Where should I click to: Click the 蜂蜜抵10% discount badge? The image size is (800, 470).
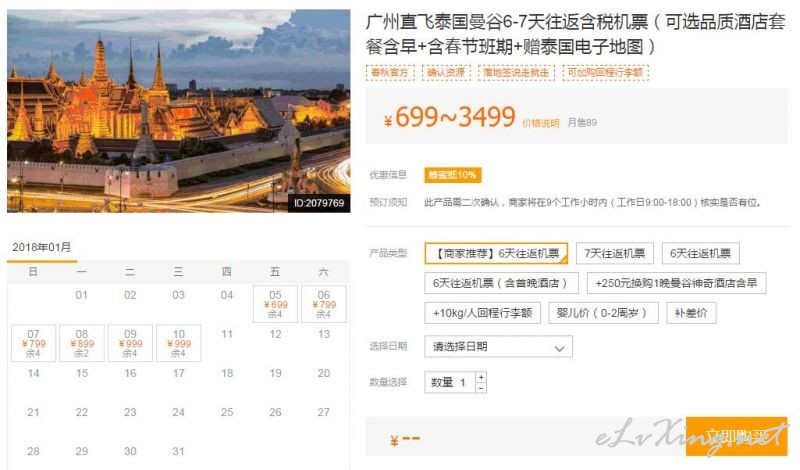453,175
